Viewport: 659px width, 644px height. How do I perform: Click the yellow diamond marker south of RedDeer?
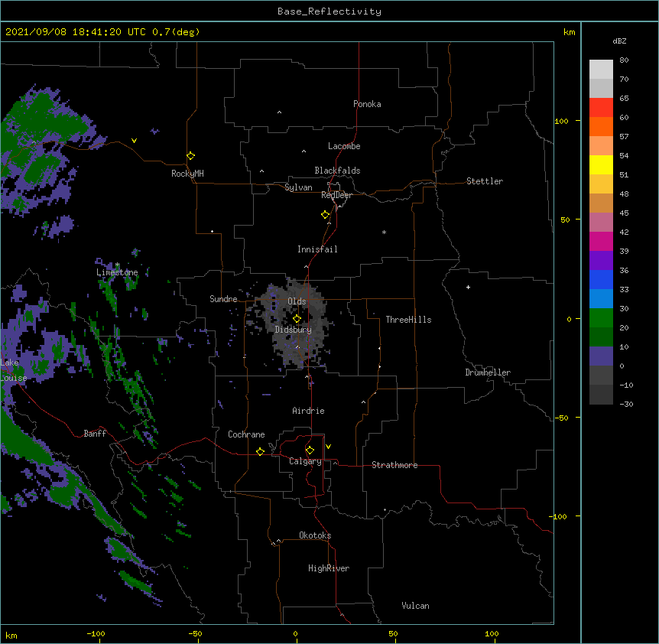325,215
